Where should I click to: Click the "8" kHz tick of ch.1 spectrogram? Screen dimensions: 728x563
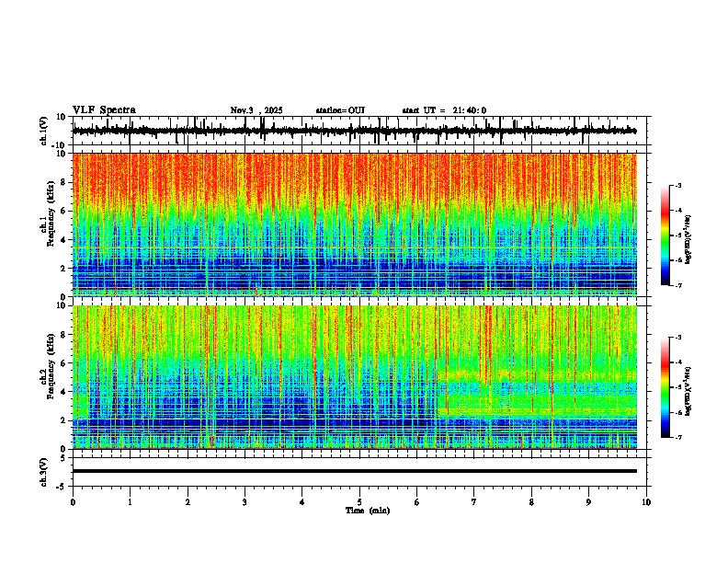[x=65, y=182]
